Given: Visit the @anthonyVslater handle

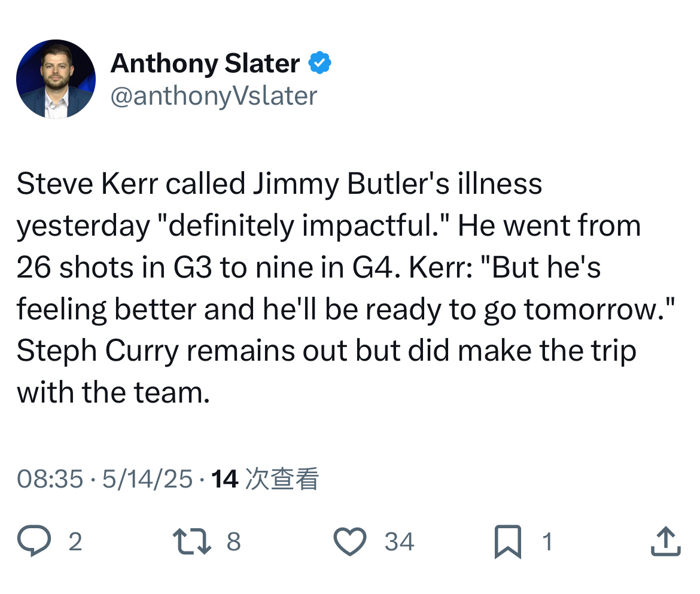Looking at the screenshot, I should click(214, 96).
